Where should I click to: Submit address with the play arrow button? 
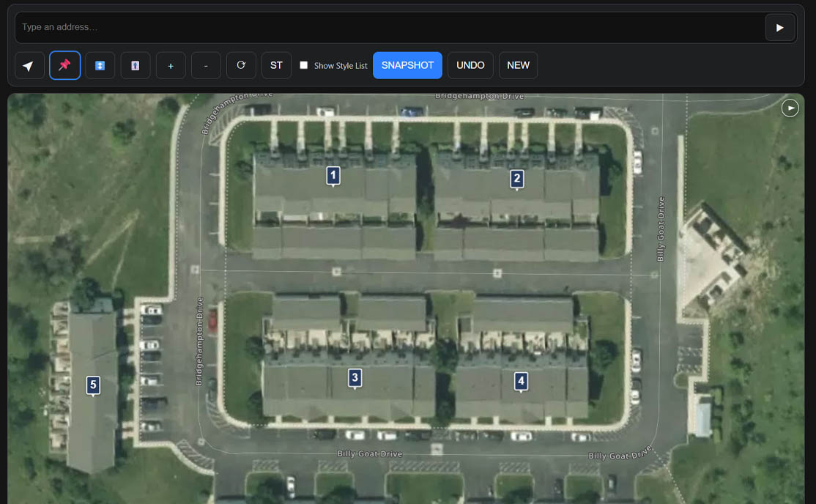pyautogui.click(x=780, y=28)
